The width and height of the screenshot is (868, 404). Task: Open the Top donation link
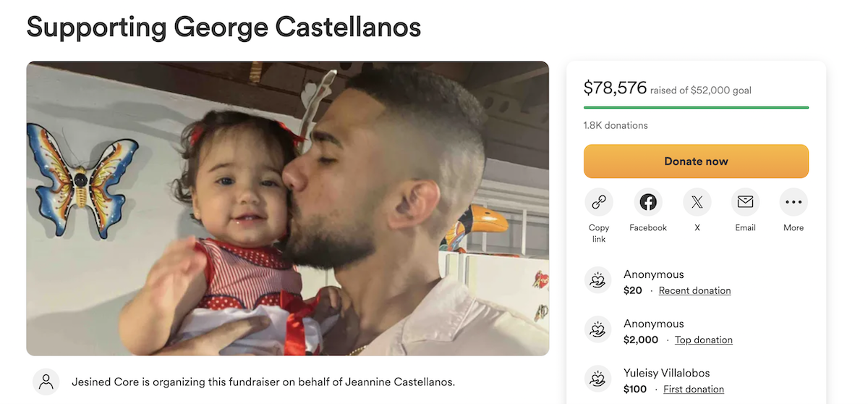coord(703,340)
